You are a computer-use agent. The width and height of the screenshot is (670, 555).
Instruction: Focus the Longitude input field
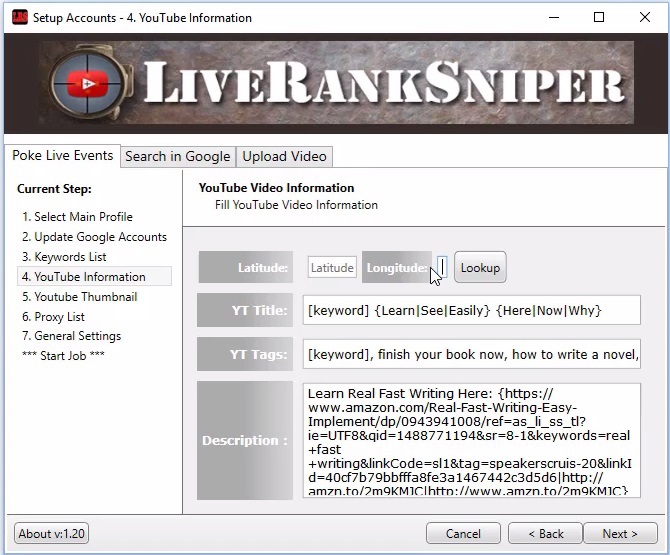click(x=442, y=267)
